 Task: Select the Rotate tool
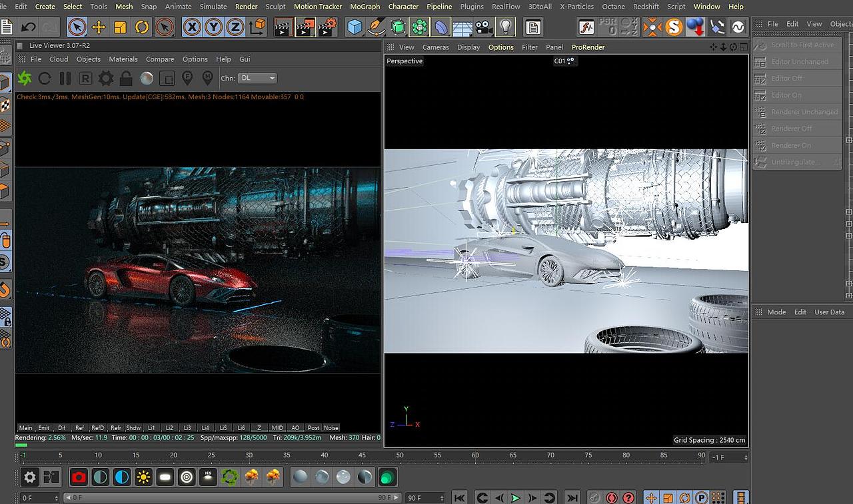point(142,27)
